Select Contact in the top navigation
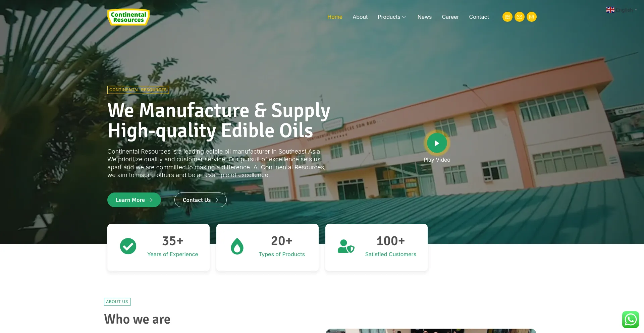This screenshot has height=333, width=644. coord(479,17)
